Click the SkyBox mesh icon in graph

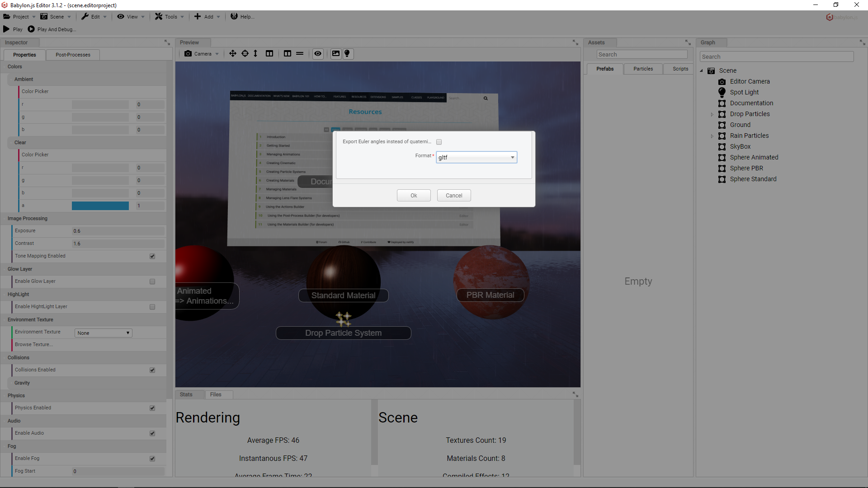tap(722, 147)
